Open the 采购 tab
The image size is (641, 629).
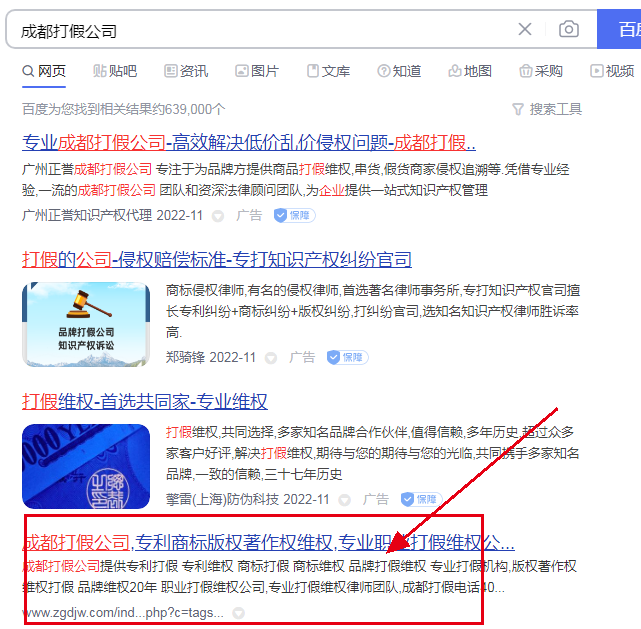(541, 71)
